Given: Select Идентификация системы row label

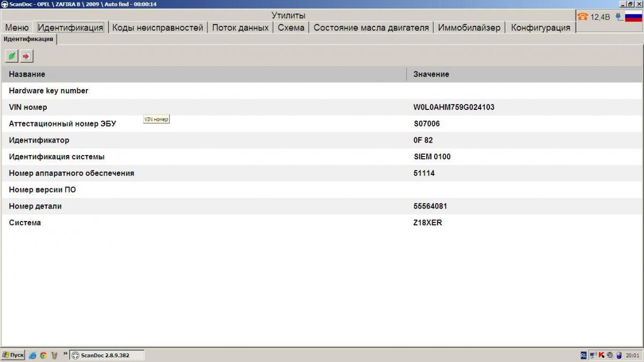Looking at the screenshot, I should 56,157.
